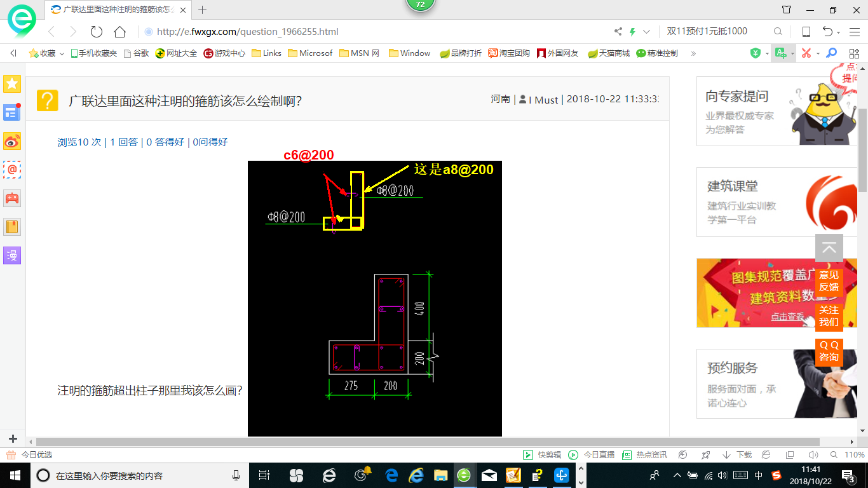
Task: Open the sidebar favorites star icon
Action: click(x=12, y=83)
